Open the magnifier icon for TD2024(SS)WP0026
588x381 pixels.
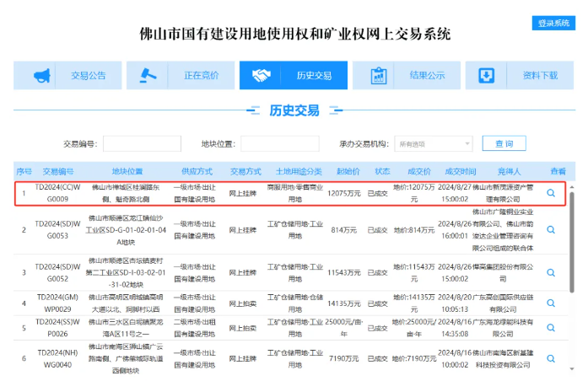(x=551, y=327)
